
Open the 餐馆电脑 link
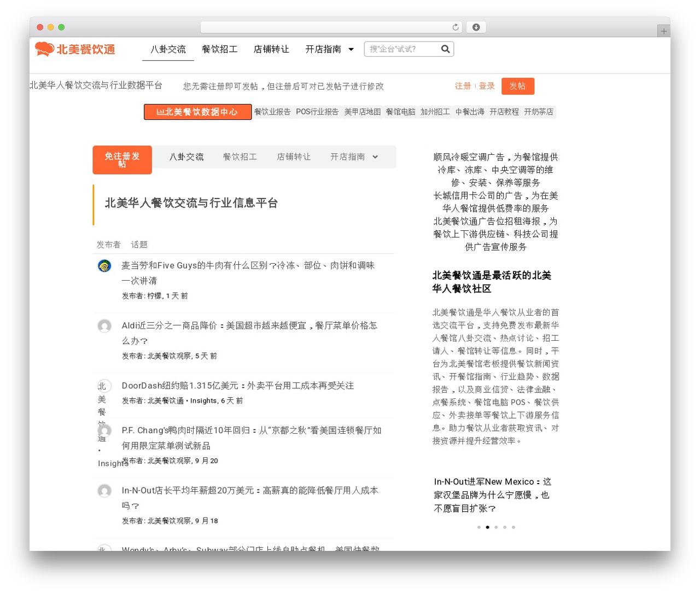click(400, 112)
